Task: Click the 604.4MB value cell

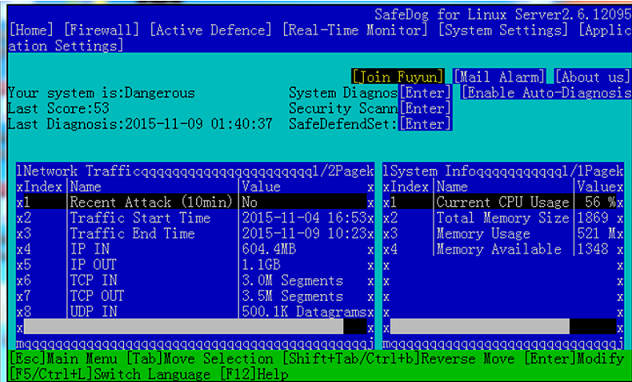Action: tap(269, 249)
